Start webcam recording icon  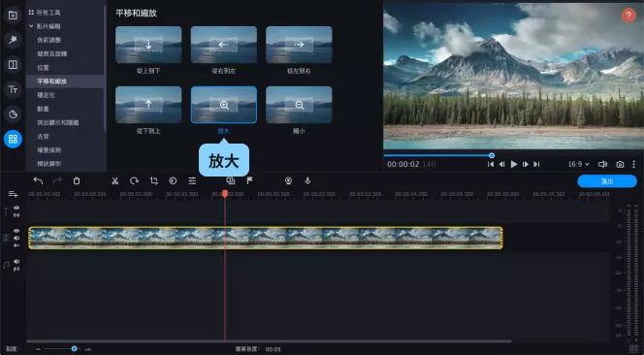coord(288,180)
